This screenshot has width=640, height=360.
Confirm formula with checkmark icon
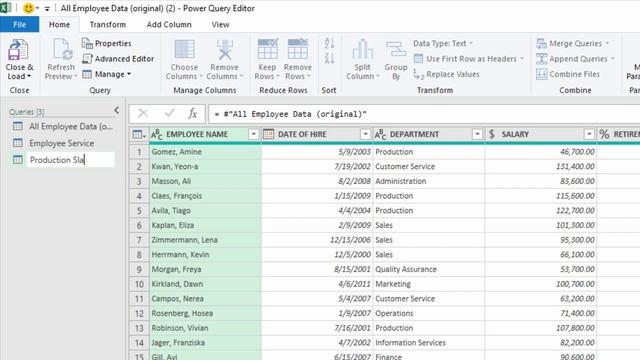169,113
